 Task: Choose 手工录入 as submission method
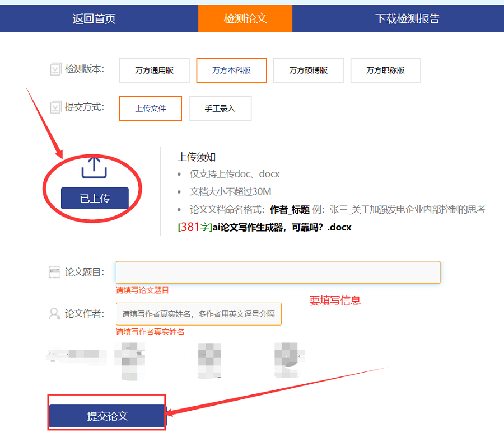coord(220,109)
